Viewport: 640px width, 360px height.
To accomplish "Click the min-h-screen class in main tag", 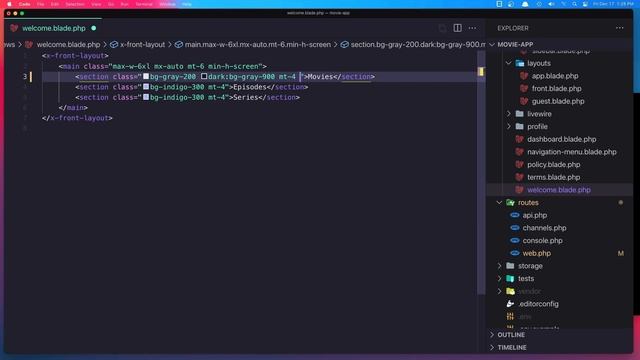I will click(x=233, y=66).
